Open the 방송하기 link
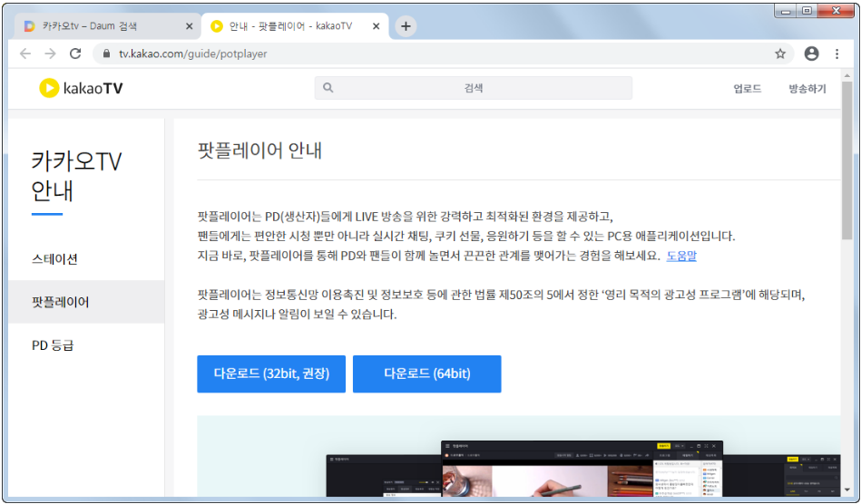The height and width of the screenshot is (504, 861). point(807,88)
